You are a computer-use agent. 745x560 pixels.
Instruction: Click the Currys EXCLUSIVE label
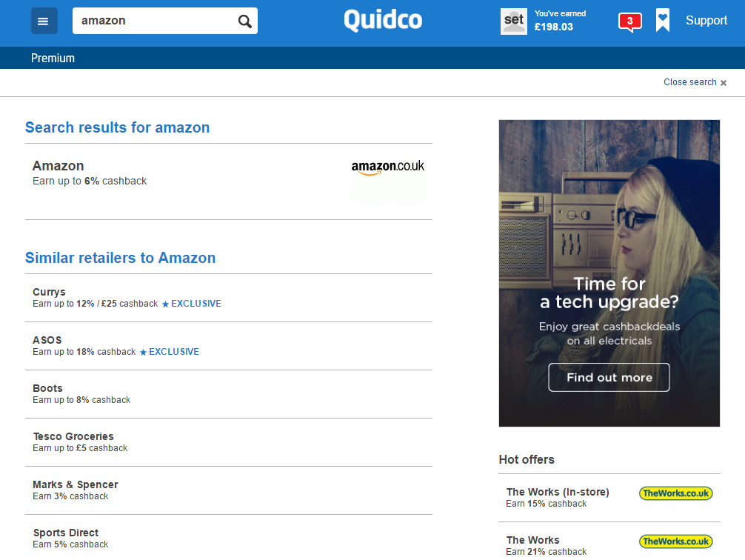tap(192, 304)
